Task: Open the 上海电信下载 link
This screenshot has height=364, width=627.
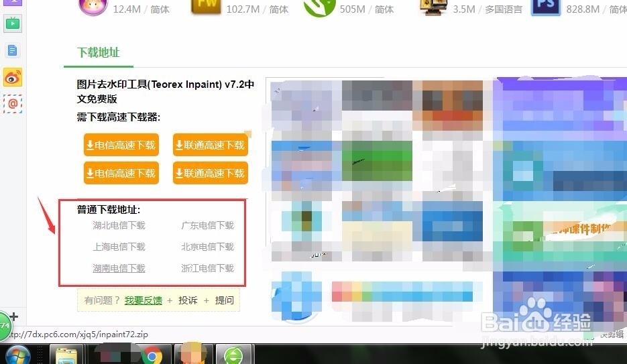Action: coord(119,247)
